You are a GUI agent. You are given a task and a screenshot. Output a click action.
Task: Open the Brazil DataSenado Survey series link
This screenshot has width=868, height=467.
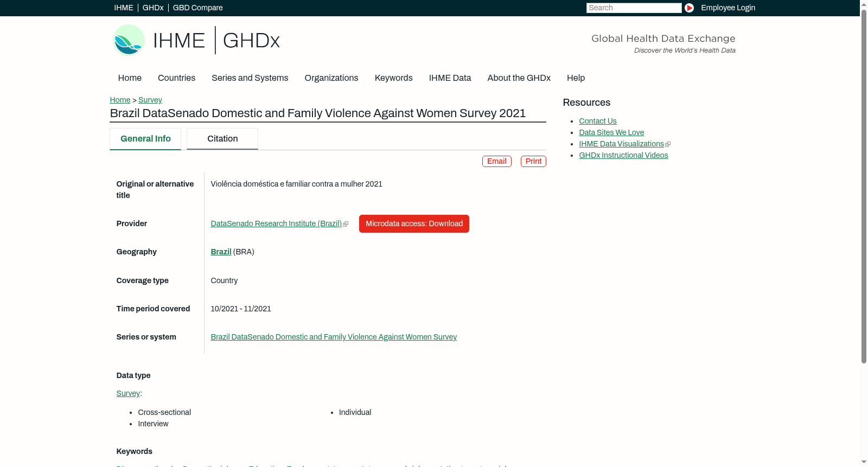334,337
